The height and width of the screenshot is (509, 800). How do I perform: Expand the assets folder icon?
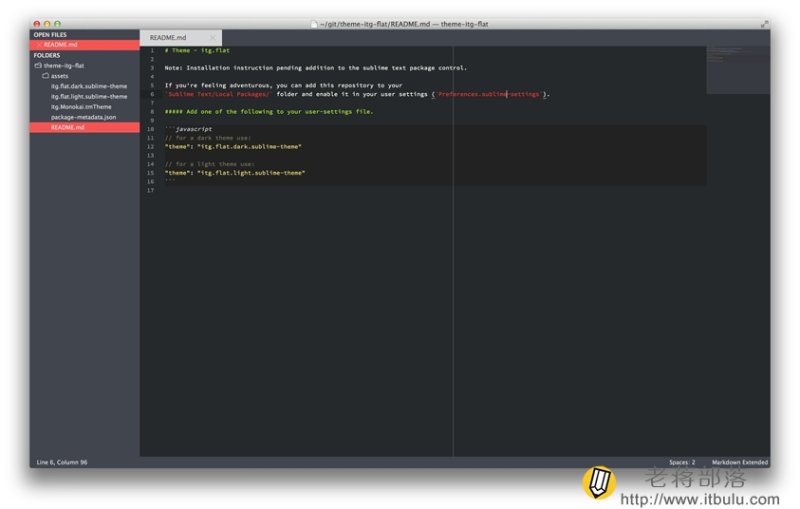(45, 76)
